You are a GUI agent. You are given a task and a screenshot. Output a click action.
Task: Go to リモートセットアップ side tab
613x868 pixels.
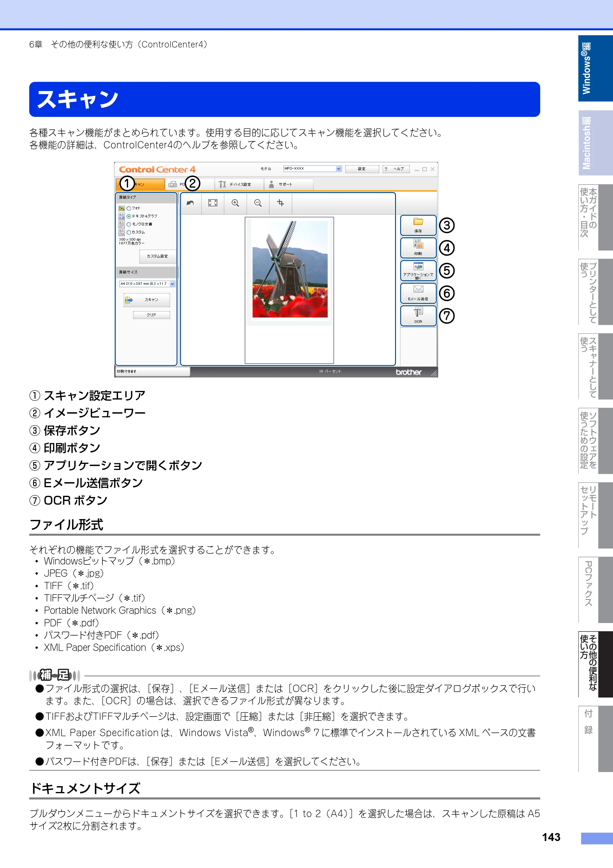click(x=595, y=515)
